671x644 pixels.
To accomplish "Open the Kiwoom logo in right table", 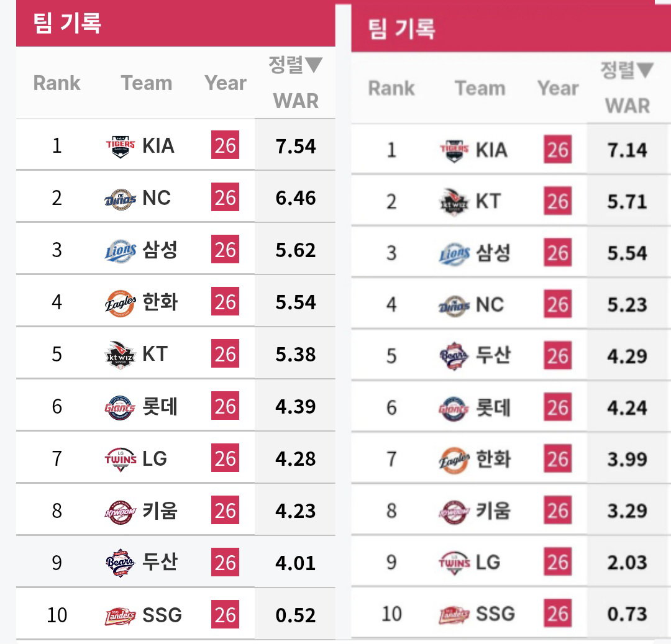I will (454, 512).
